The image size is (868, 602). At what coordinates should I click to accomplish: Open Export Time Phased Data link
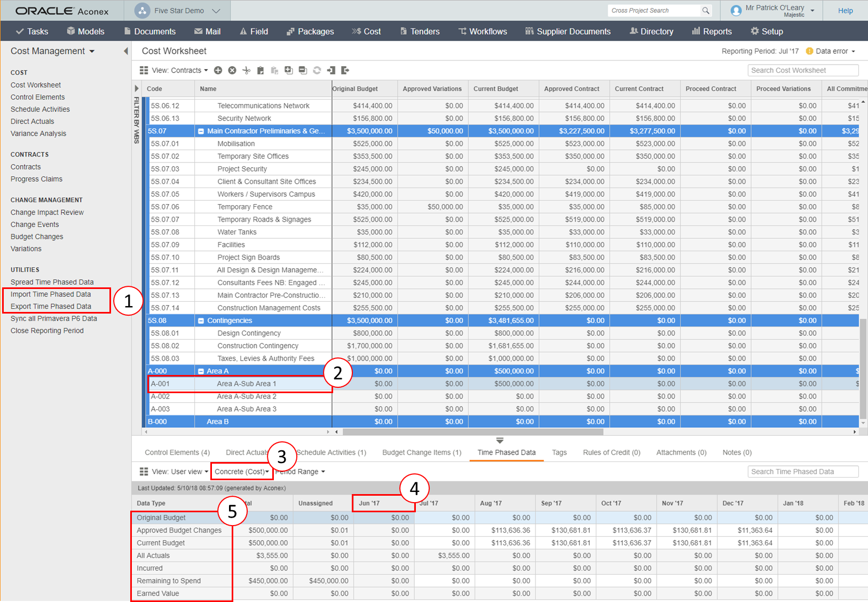pos(51,307)
